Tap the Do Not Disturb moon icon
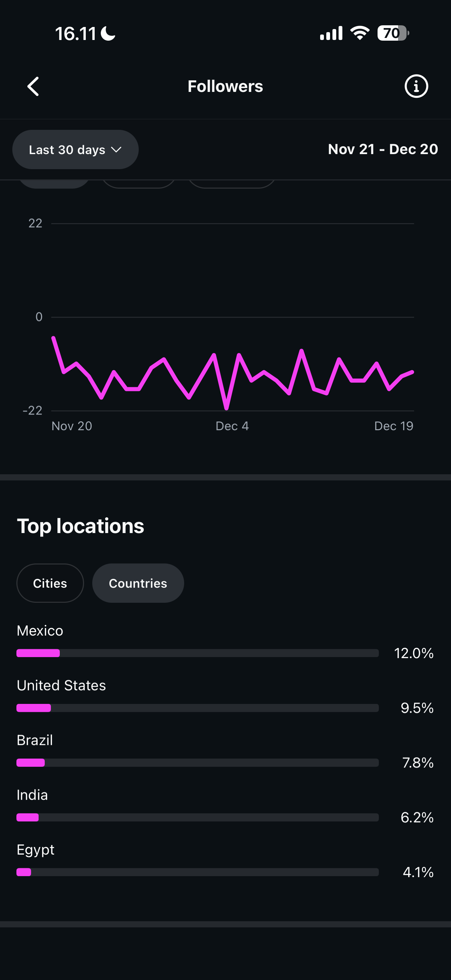 pyautogui.click(x=108, y=33)
